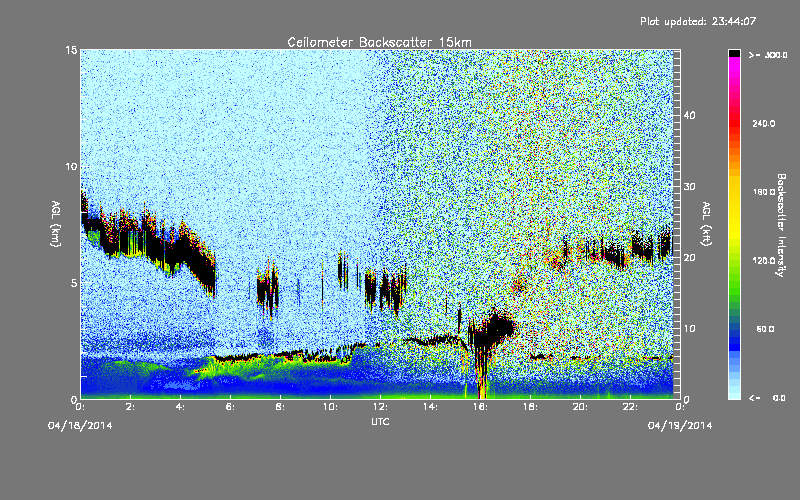Click the '18:' hour tick label
Image resolution: width=800 pixels, height=500 pixels.
click(530, 407)
